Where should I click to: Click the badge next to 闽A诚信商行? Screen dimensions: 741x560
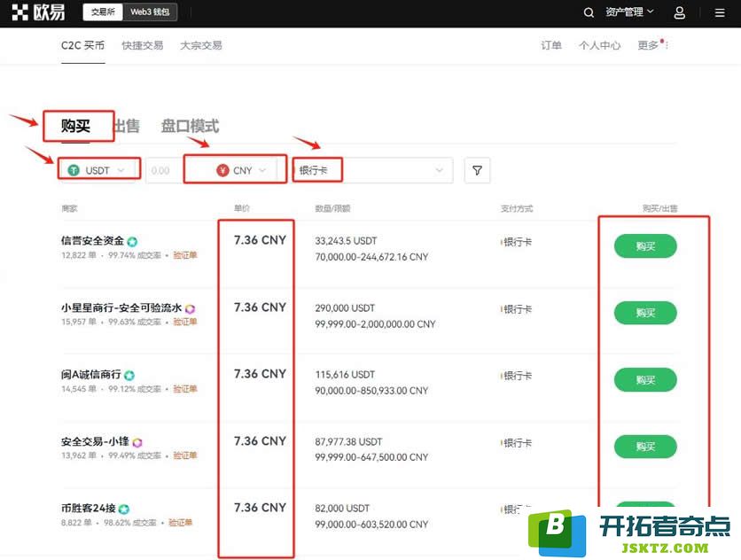129,375
